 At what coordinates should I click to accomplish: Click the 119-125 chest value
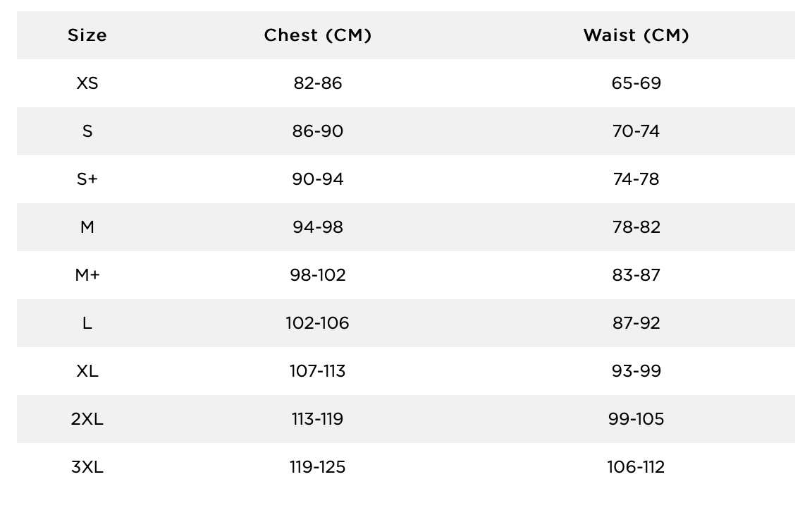(317, 467)
